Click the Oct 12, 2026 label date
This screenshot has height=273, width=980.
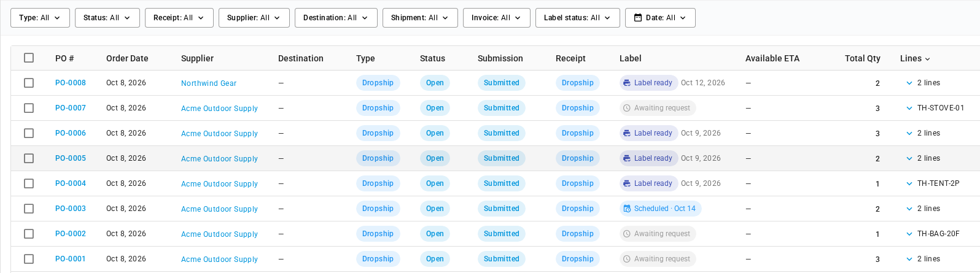(703, 83)
